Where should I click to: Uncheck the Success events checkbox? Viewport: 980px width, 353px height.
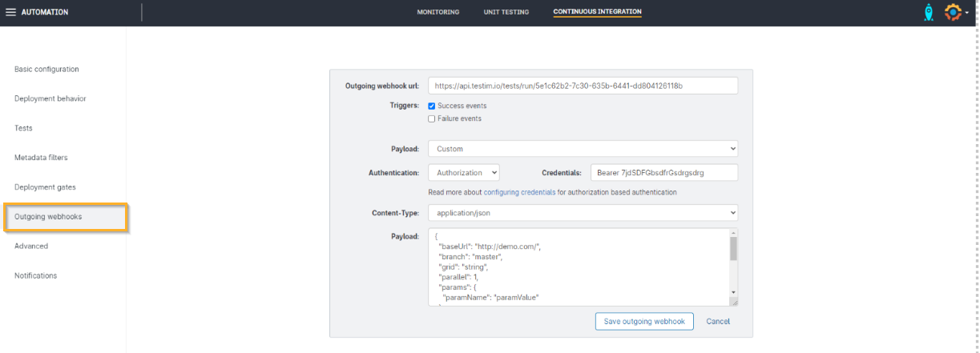(x=432, y=106)
